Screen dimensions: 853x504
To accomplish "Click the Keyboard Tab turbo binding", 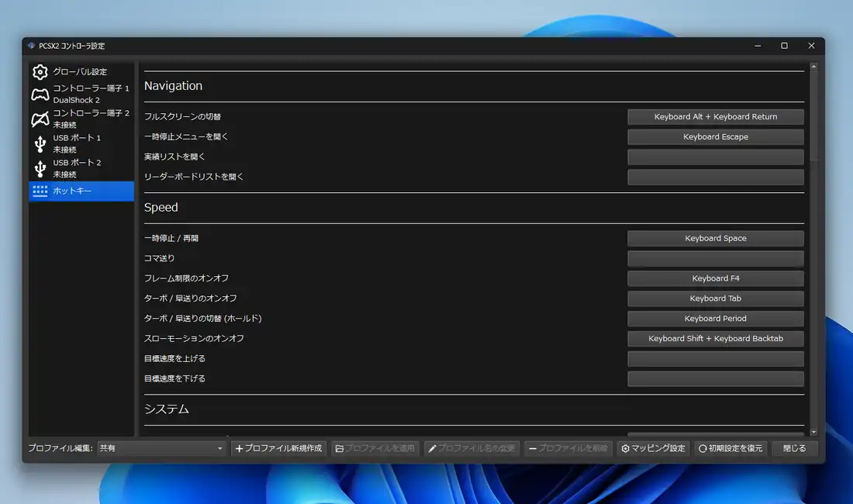I will point(715,299).
